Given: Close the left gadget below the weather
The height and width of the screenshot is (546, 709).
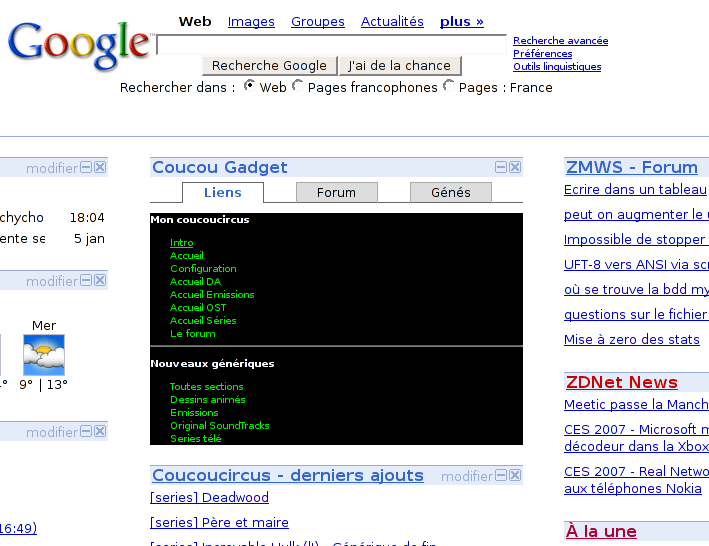Looking at the screenshot, I should pos(100,432).
